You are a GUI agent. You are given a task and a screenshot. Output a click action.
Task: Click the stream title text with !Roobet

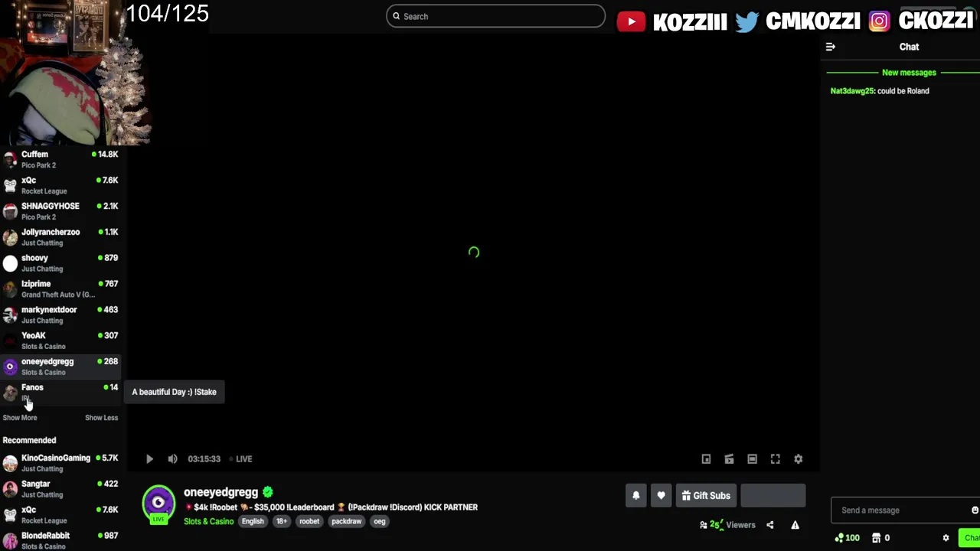pos(331,507)
